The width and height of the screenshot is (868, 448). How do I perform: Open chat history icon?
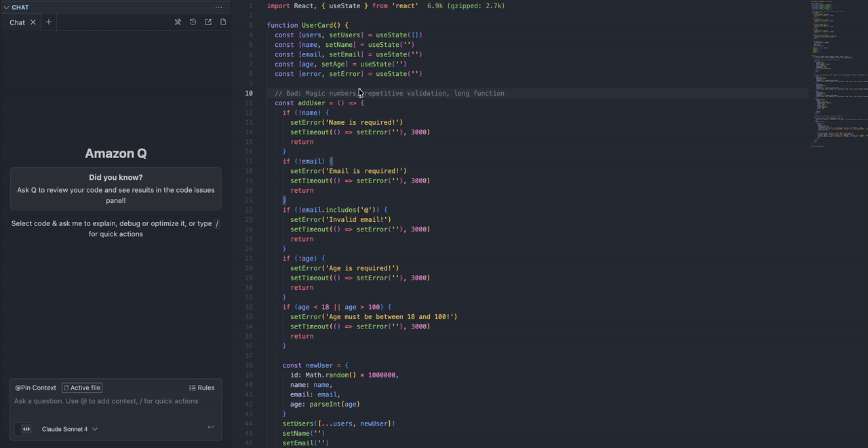coord(193,22)
